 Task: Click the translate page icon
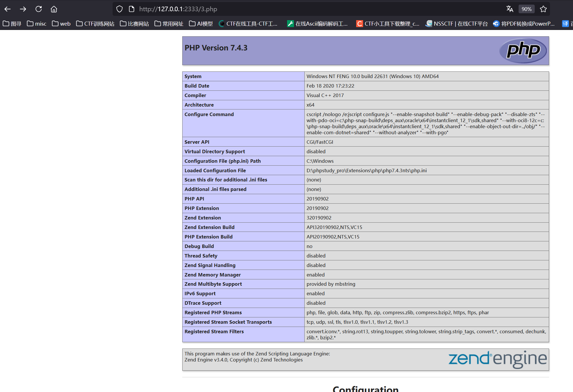(510, 9)
